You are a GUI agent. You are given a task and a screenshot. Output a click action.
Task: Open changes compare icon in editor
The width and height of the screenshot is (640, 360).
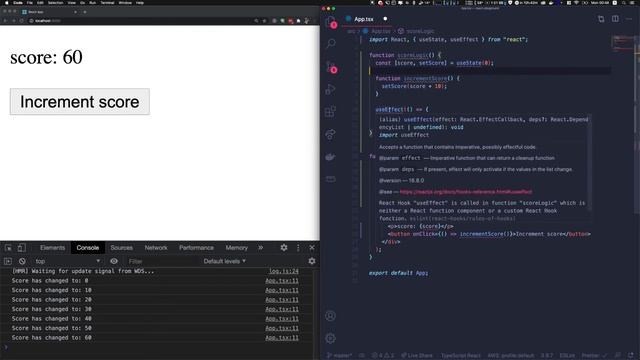601,19
